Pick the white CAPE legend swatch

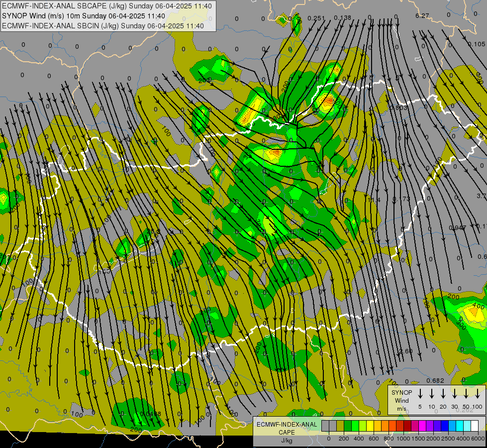(x=475, y=426)
